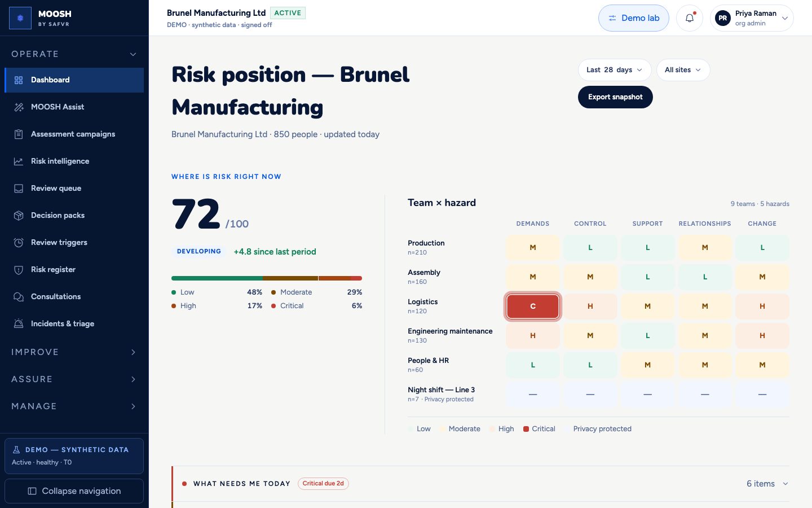Click the MOOSH Assist wand icon
The image size is (812, 508).
coord(19,107)
